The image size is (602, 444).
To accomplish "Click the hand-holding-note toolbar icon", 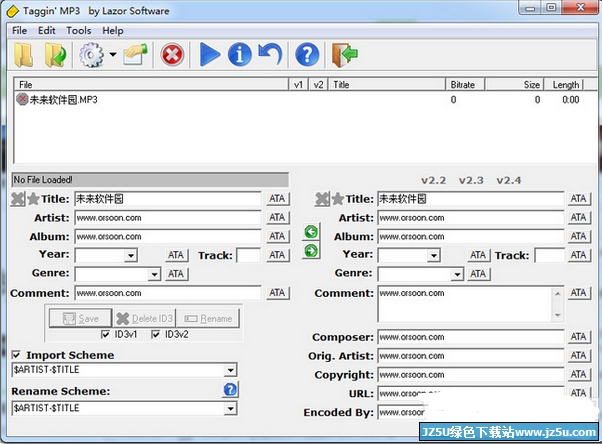I will [135, 55].
